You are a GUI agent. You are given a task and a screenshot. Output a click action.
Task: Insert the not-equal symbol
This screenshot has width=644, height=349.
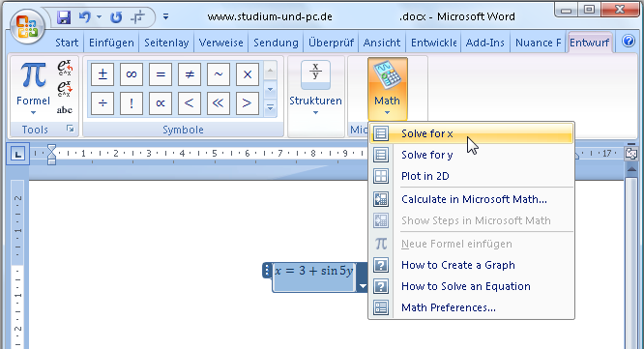click(190, 74)
